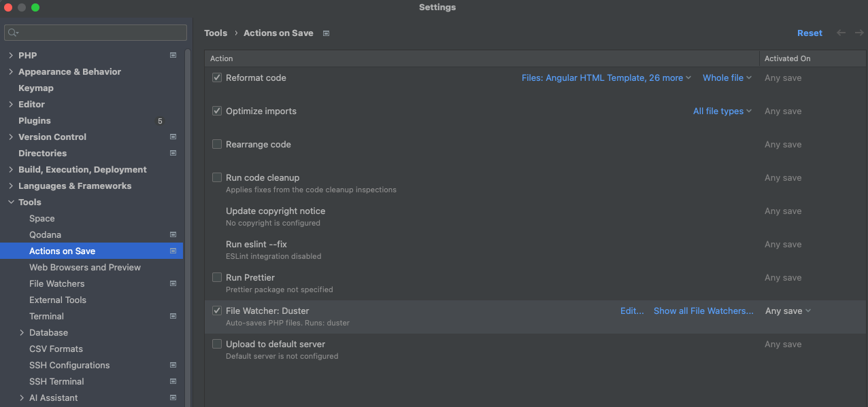Click the project icon beside SSH Configurations
Screen dimensions: 868x407
(173, 365)
